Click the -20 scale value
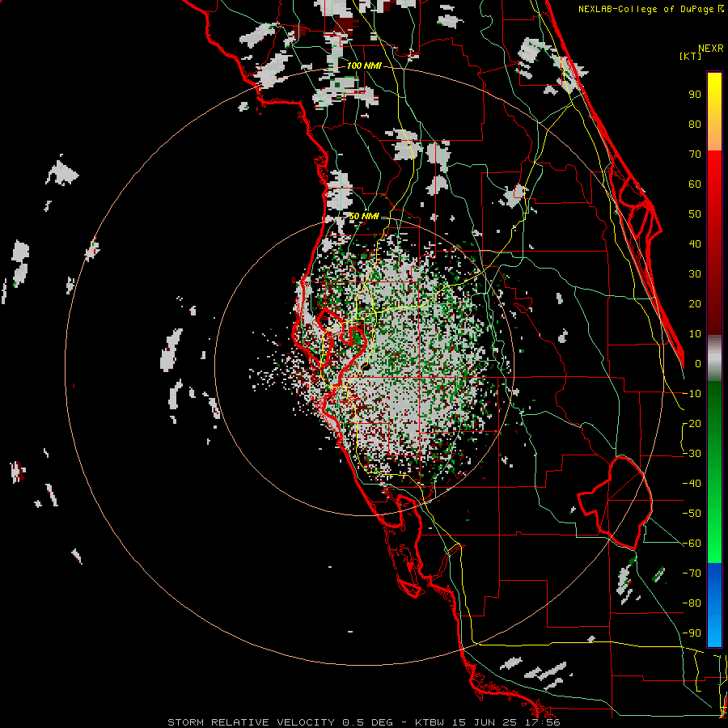728x728 pixels. point(692,424)
